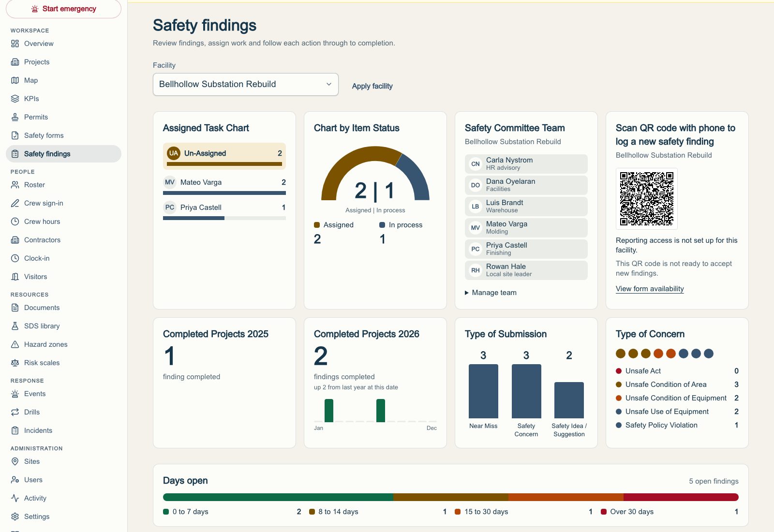Screen dimensions: 774x532
Task: Click the Roster people icon
Action: pos(15,185)
